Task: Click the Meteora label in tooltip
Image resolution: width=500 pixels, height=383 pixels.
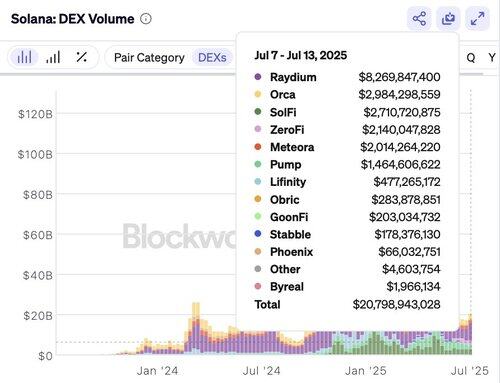Action: point(292,147)
